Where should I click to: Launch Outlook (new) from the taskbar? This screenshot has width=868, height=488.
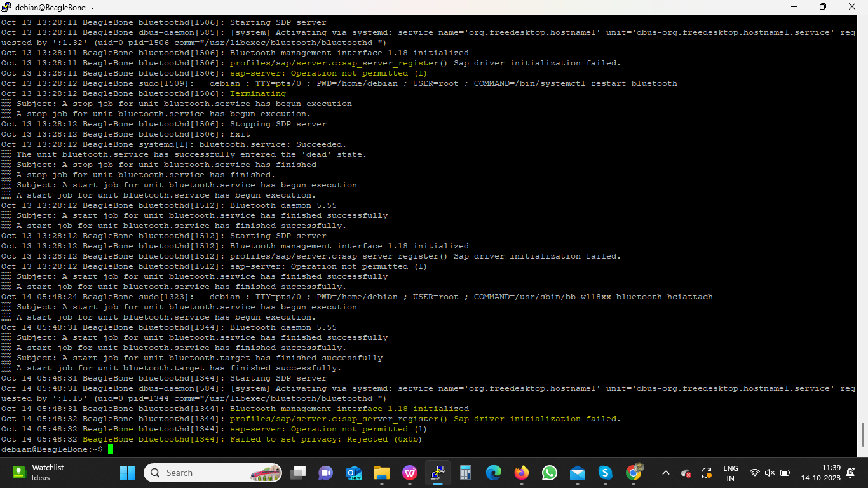(353, 473)
